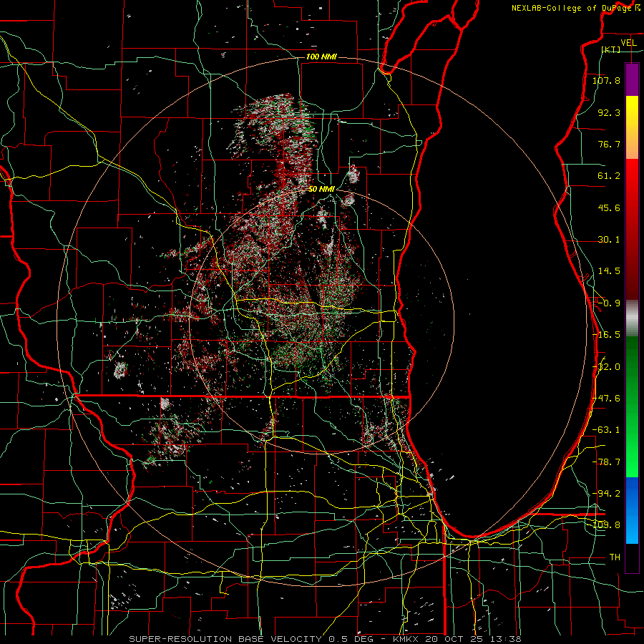644x644 pixels.
Task: Click the Super-Resolution Base Velocity caption
Action: [326, 639]
